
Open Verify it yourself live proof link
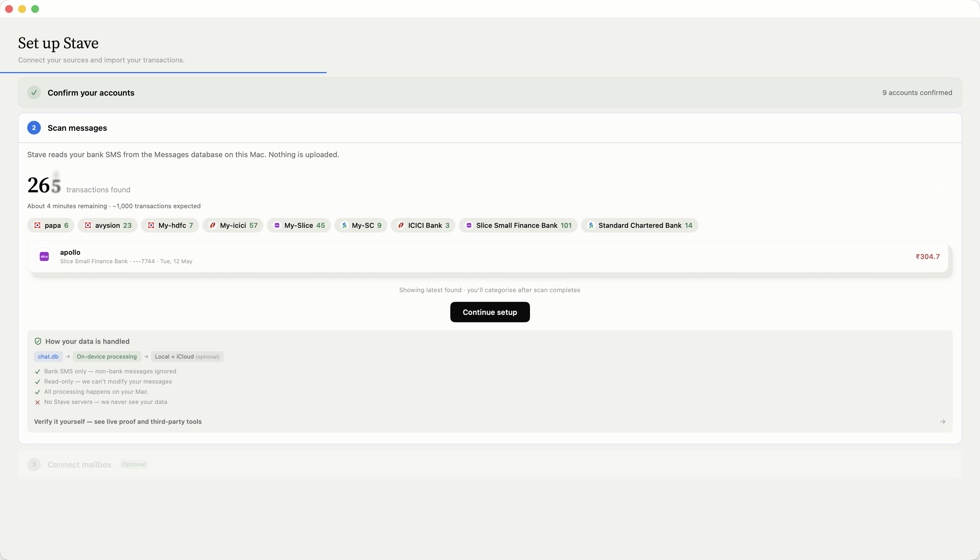point(490,422)
